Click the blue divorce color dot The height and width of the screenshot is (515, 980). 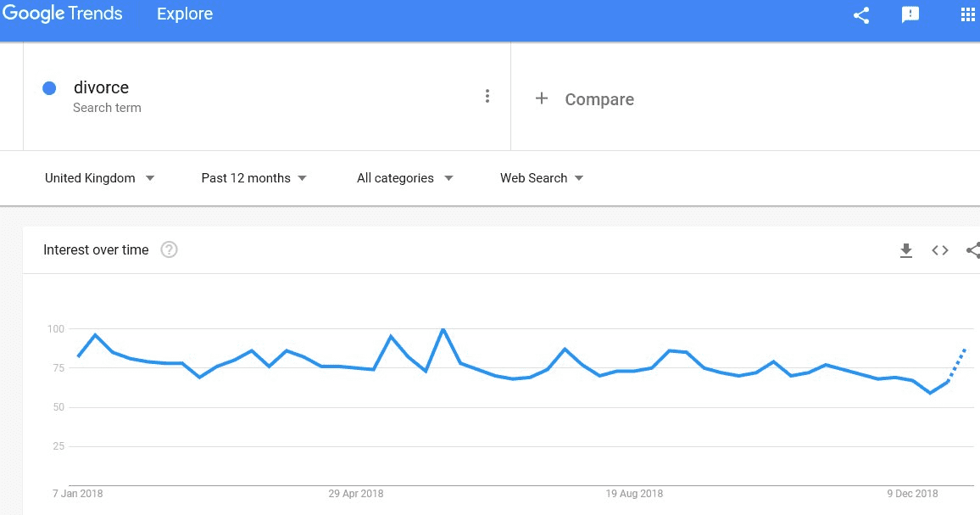(49, 88)
